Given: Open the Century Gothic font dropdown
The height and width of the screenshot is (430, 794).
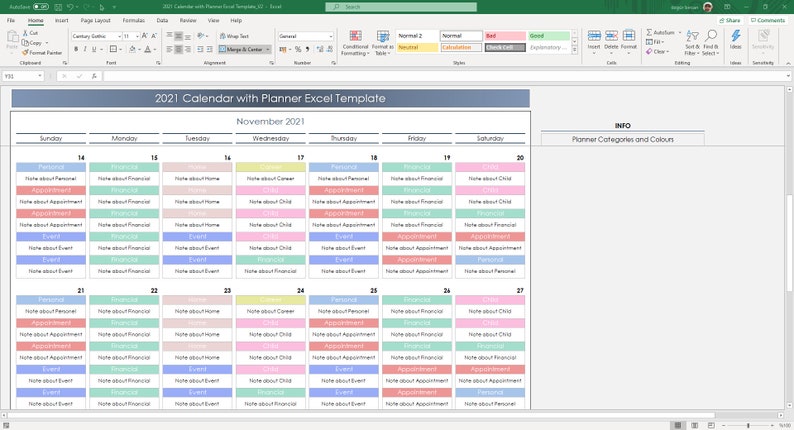Looking at the screenshot, I should 120,36.
